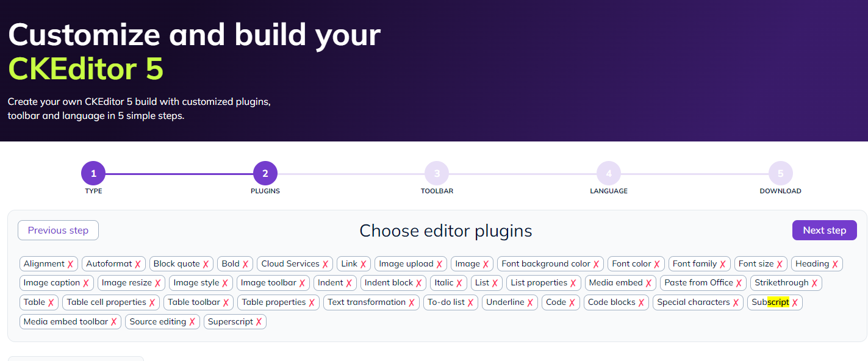The image size is (868, 361).
Task: Click the Previous step button
Action: pos(58,231)
